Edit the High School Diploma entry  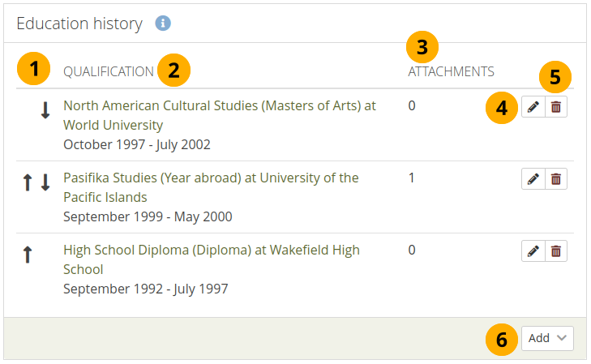[533, 251]
